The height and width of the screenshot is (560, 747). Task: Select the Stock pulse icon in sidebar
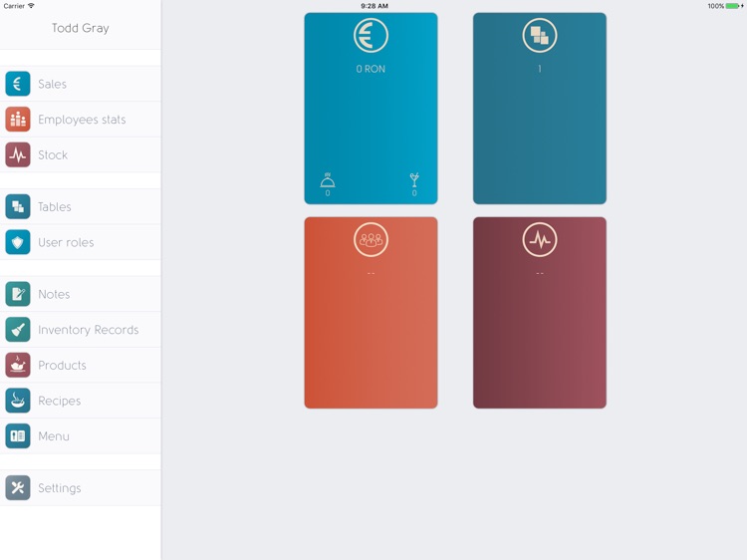(x=18, y=154)
